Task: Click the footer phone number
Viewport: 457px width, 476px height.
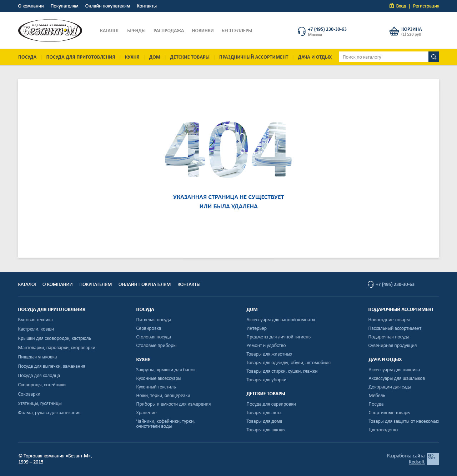Action: 395,284
